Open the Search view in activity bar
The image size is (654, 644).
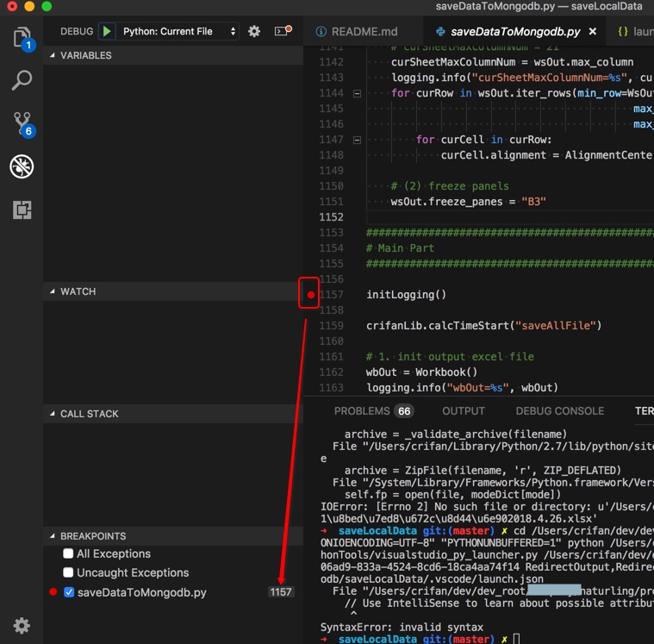point(22,81)
